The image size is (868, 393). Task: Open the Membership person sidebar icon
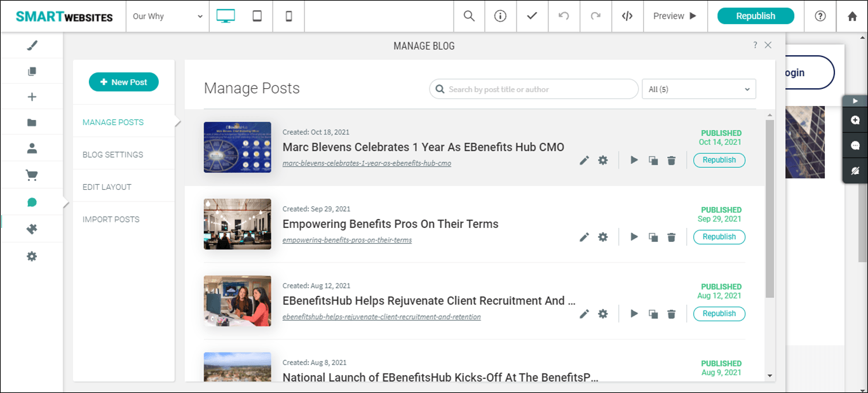32,149
